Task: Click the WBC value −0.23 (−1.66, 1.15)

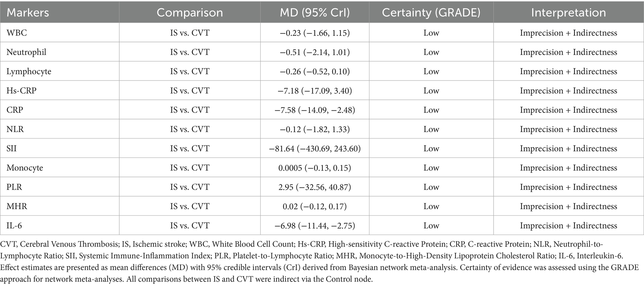Action: [x=315, y=33]
